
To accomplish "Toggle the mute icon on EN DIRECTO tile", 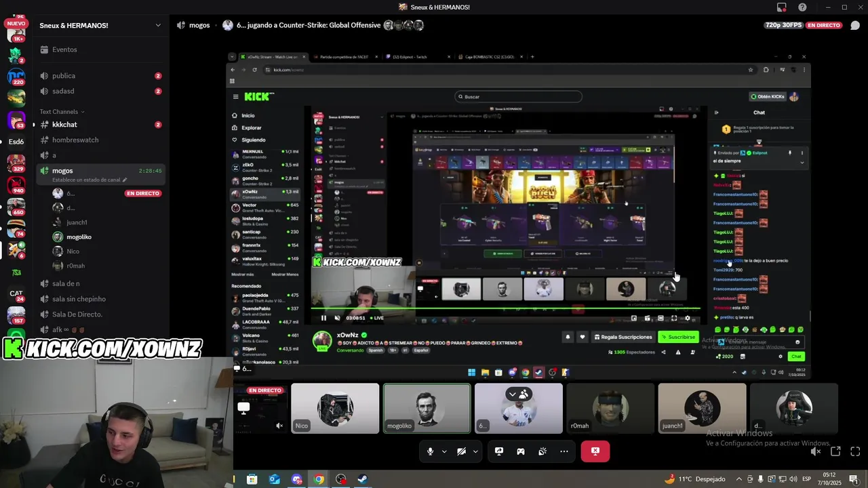I will 279,426.
